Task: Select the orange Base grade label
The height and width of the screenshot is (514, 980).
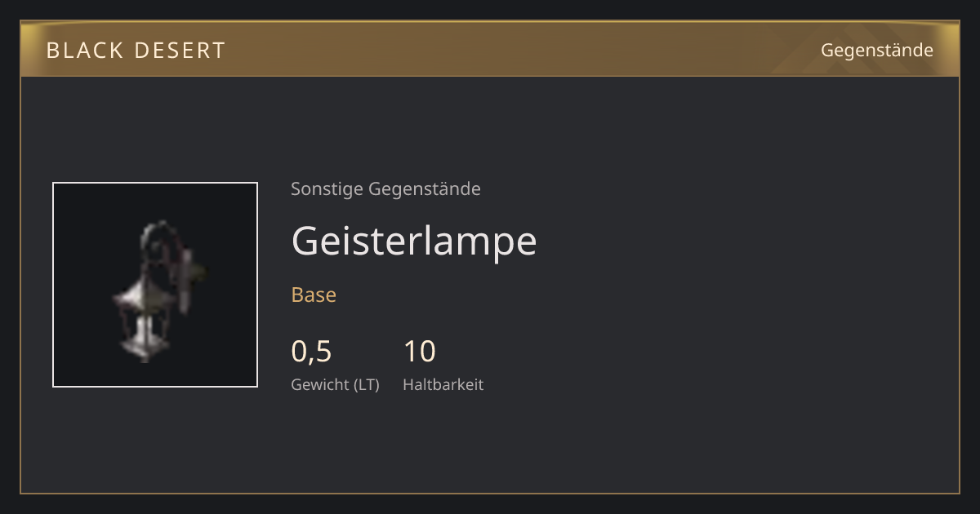Action: click(314, 295)
